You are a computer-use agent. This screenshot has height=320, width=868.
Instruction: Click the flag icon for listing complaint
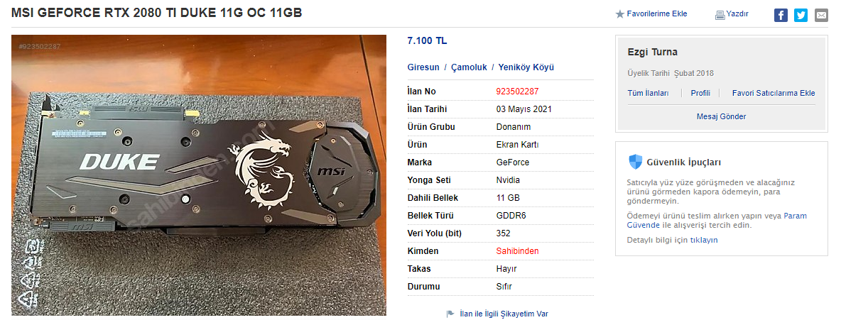[450, 314]
